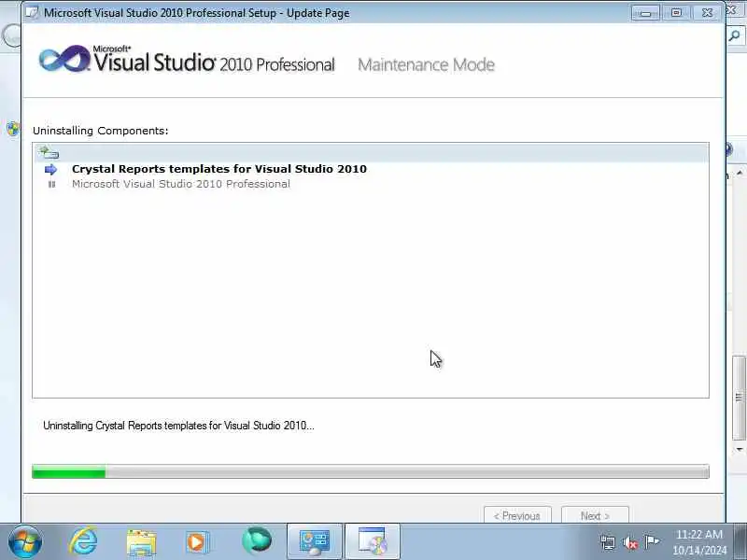Click the Uninstalling Crystal Reports status text
Image resolution: width=747 pixels, height=560 pixels.
click(178, 426)
